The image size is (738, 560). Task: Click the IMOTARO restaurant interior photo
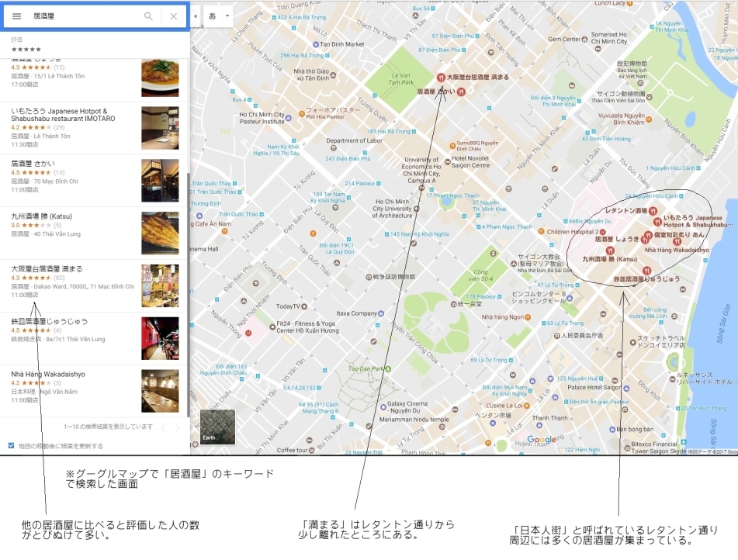point(160,128)
